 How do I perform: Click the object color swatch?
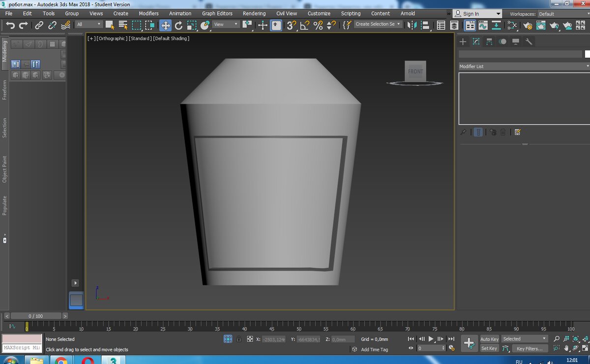(587, 54)
